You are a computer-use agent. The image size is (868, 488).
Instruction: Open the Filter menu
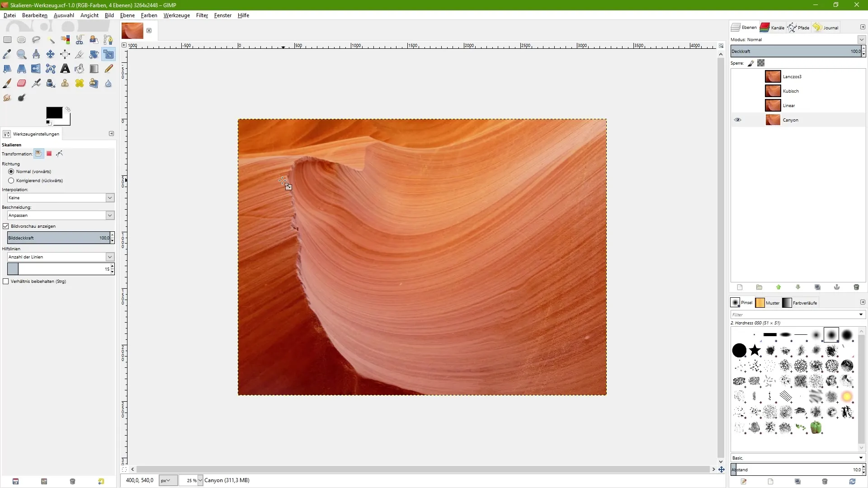[x=202, y=15]
